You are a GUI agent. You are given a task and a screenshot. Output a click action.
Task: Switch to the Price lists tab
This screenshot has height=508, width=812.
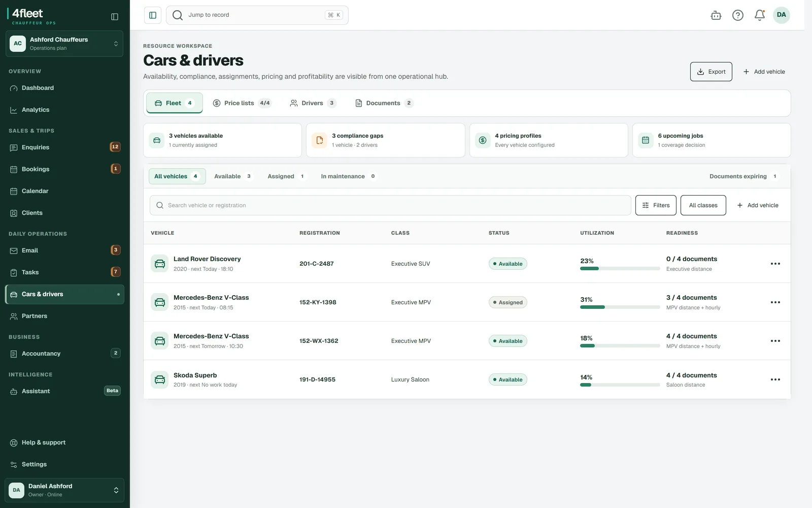point(242,103)
